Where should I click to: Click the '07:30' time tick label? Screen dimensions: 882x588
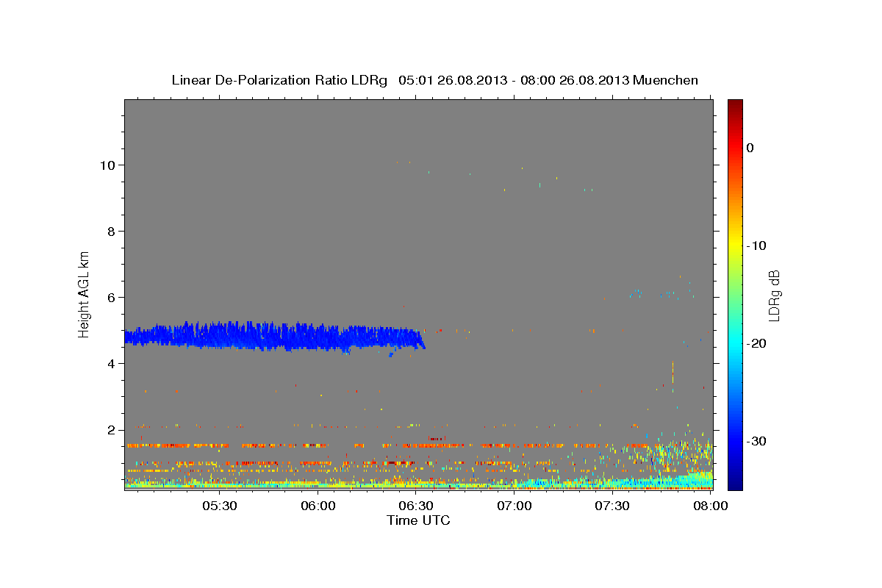612,506
